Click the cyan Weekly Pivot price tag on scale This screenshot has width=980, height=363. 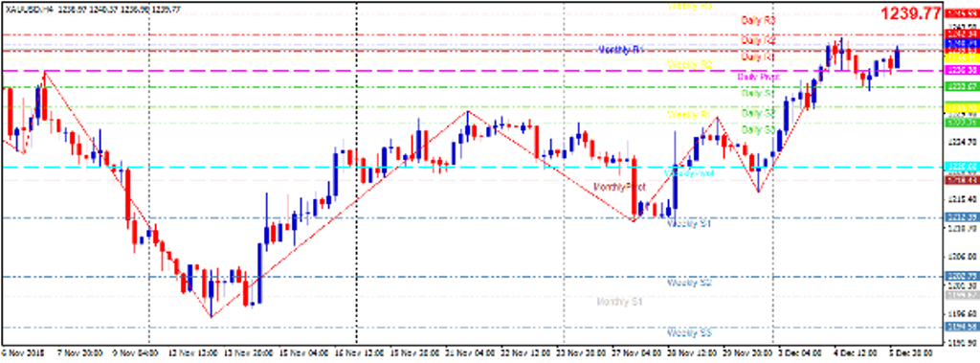coord(962,167)
